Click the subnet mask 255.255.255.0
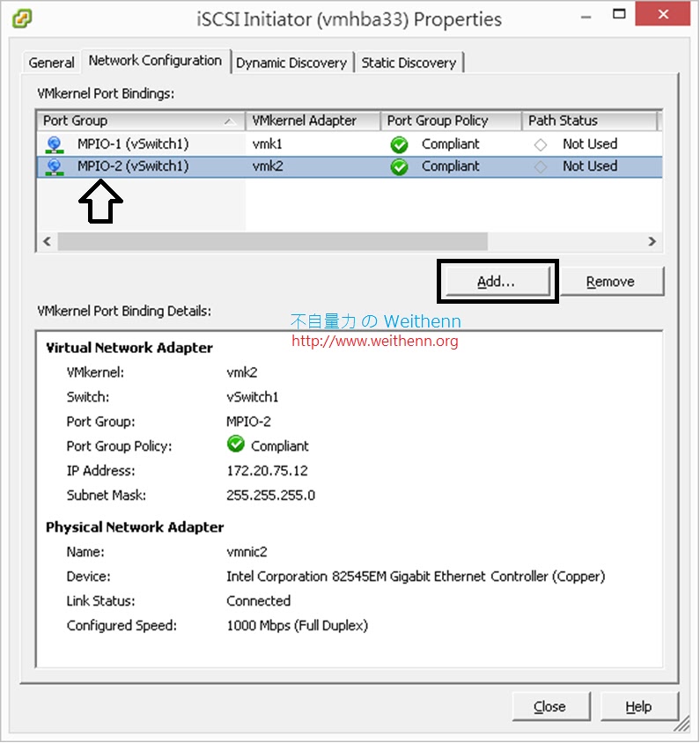 click(270, 495)
